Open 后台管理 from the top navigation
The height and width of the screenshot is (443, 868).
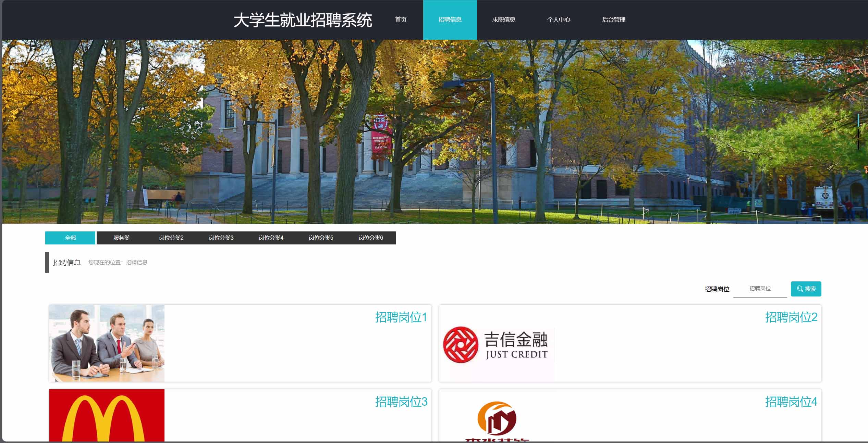613,20
